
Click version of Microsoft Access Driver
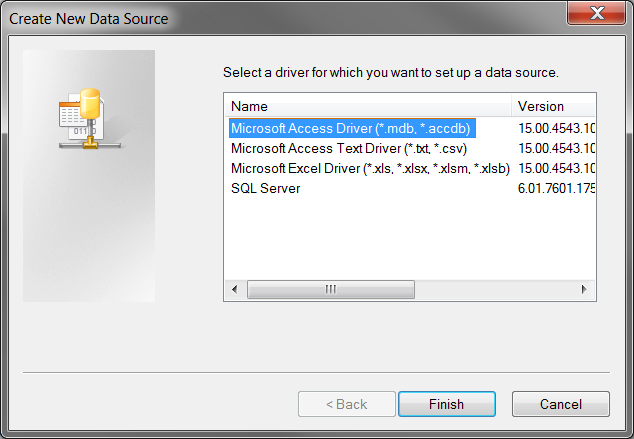pyautogui.click(x=556, y=129)
